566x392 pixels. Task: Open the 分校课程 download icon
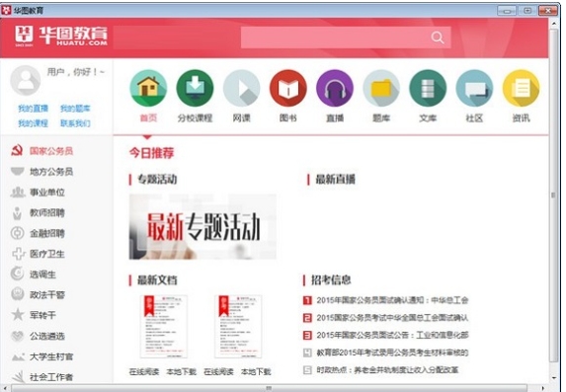coord(195,88)
